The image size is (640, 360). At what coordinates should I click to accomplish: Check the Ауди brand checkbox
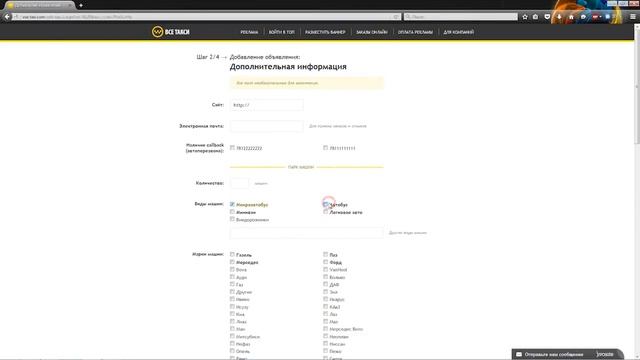click(232, 277)
